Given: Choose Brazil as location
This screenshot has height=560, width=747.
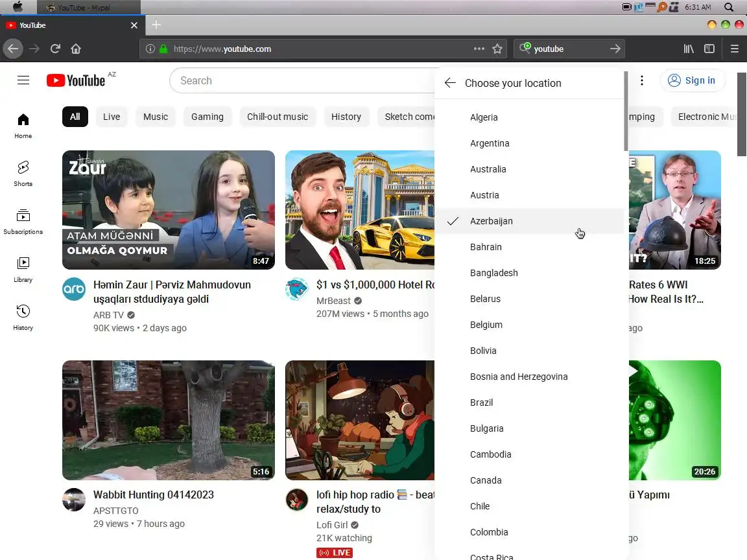Looking at the screenshot, I should [x=529, y=402].
